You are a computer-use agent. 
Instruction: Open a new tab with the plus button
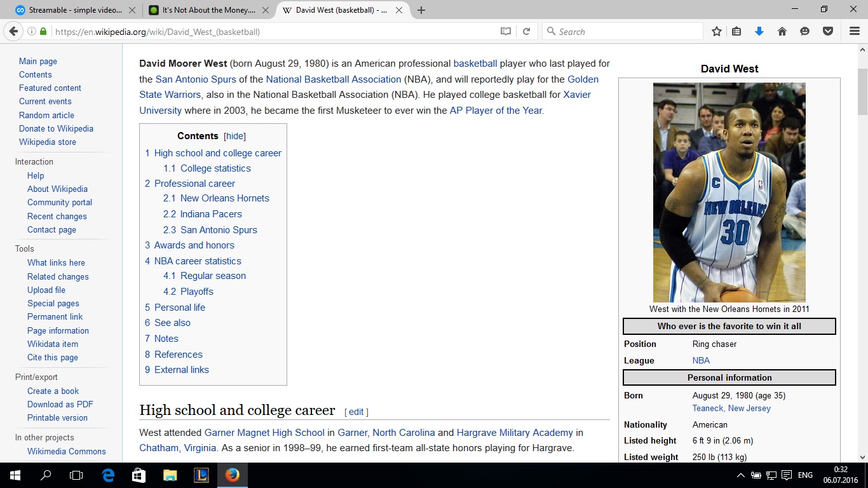tap(421, 10)
